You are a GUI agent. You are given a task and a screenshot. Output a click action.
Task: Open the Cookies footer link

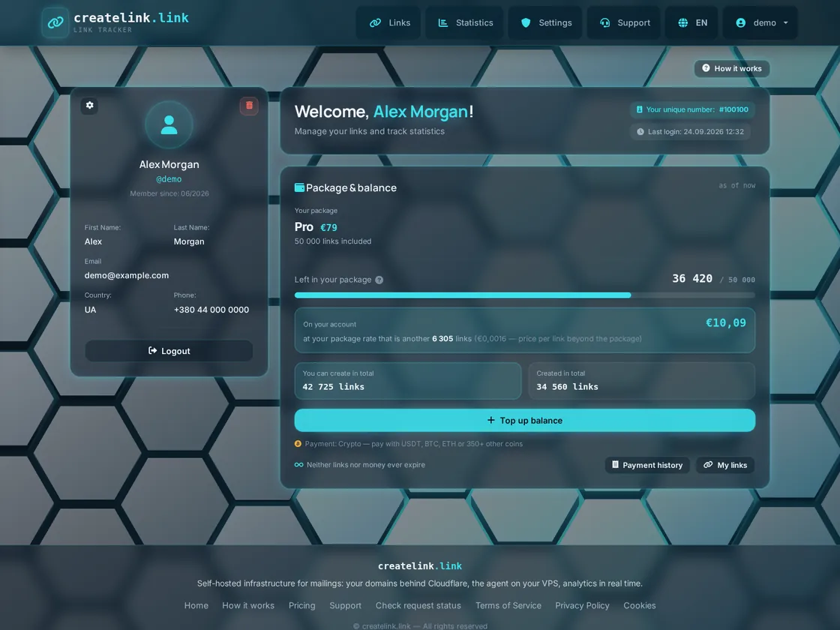(x=639, y=605)
